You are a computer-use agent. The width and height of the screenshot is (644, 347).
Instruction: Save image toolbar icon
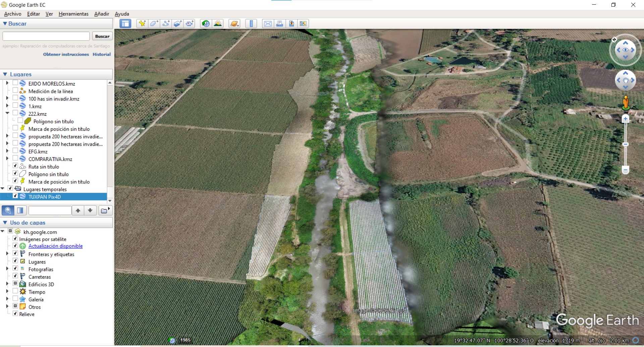[291, 23]
